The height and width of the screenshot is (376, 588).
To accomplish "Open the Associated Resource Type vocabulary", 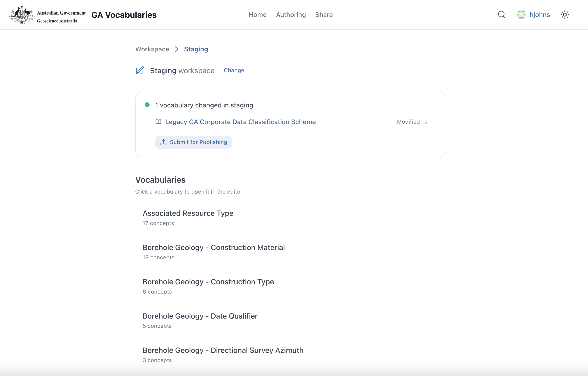I will 188,213.
